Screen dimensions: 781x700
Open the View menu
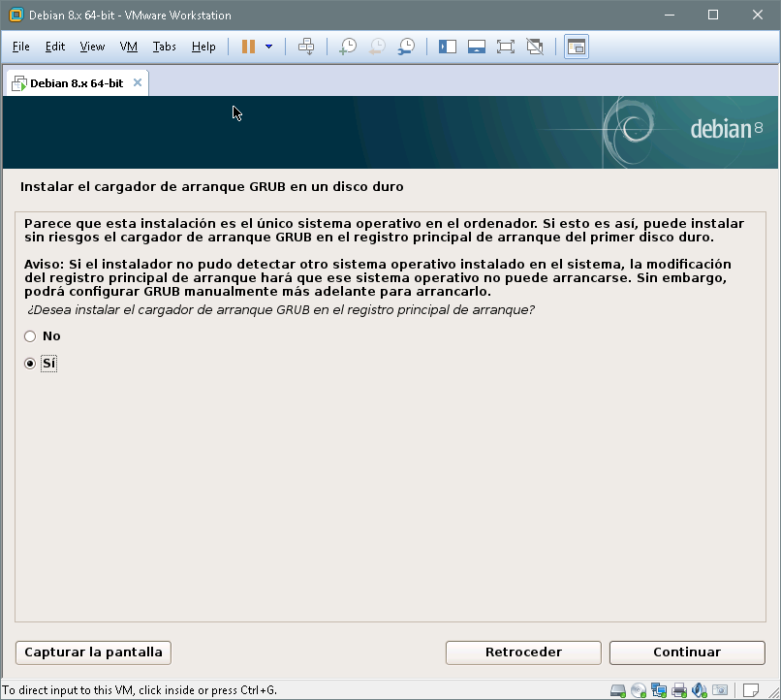(92, 47)
